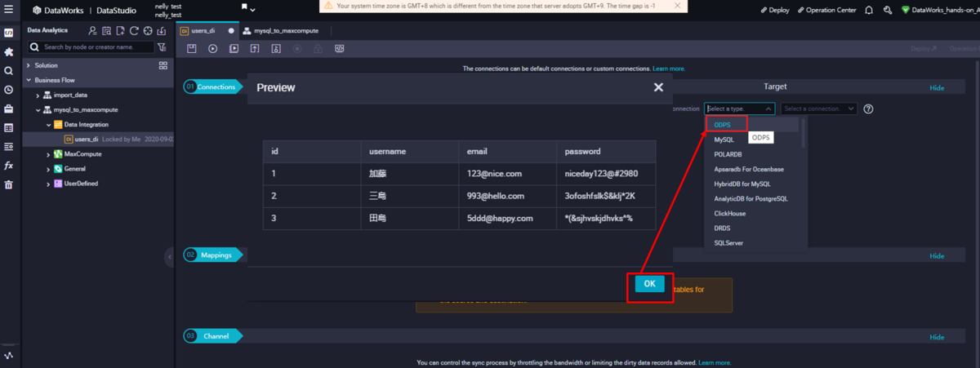Open the fx functions icon in sidebar
The height and width of the screenshot is (368, 980).
pyautogui.click(x=8, y=166)
